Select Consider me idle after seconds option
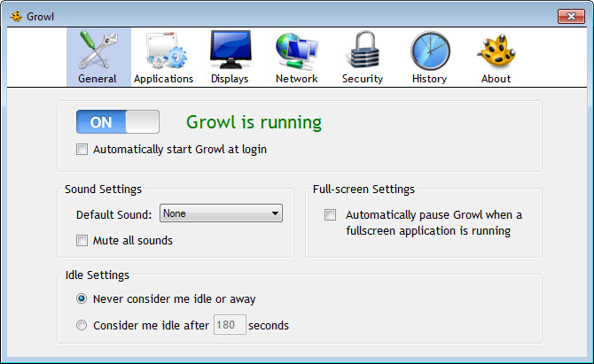Screen dimensions: 594x364 pos(82,325)
